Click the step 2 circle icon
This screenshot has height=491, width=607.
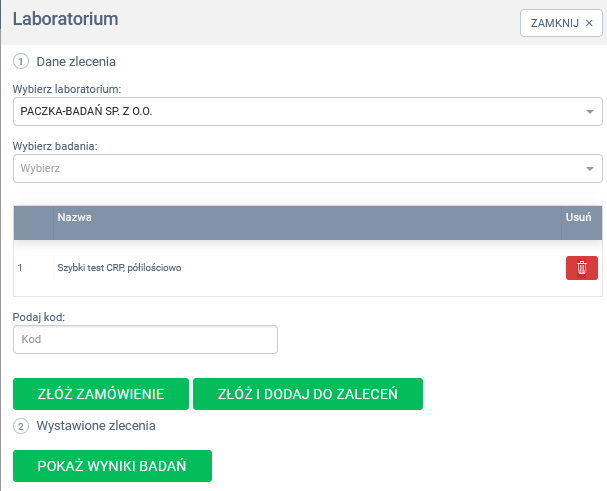tap(21, 426)
